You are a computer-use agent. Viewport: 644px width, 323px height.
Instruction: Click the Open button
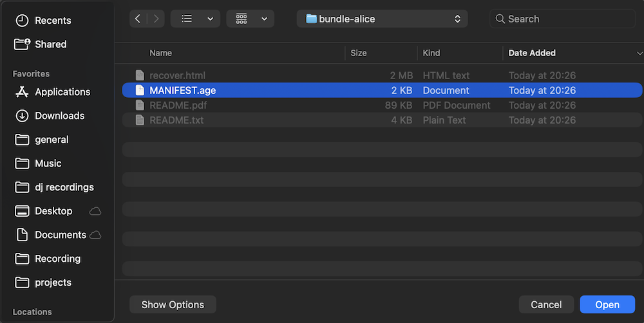pyautogui.click(x=607, y=304)
